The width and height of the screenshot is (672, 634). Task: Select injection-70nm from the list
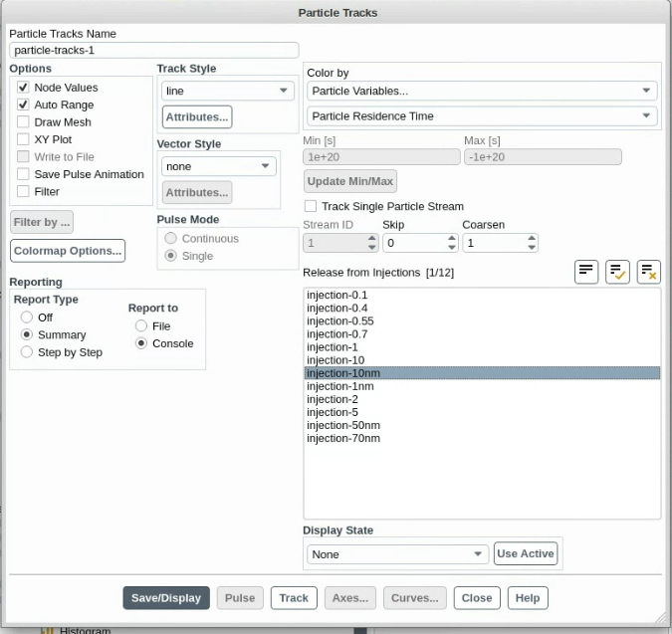[x=343, y=438]
